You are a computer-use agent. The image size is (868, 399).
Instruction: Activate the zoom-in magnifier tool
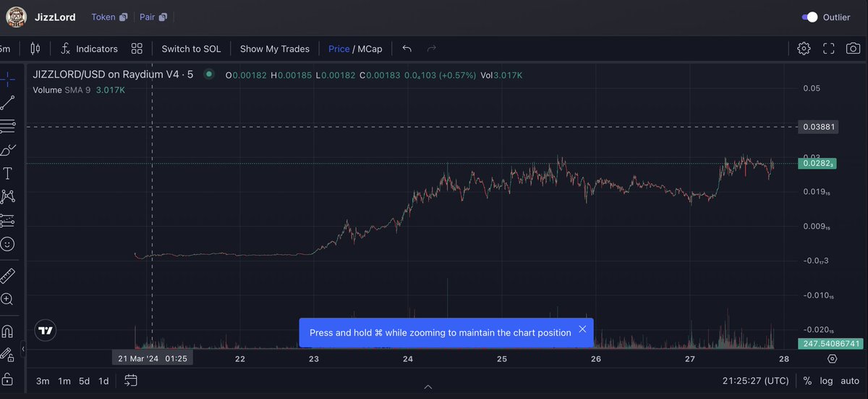click(x=7, y=299)
